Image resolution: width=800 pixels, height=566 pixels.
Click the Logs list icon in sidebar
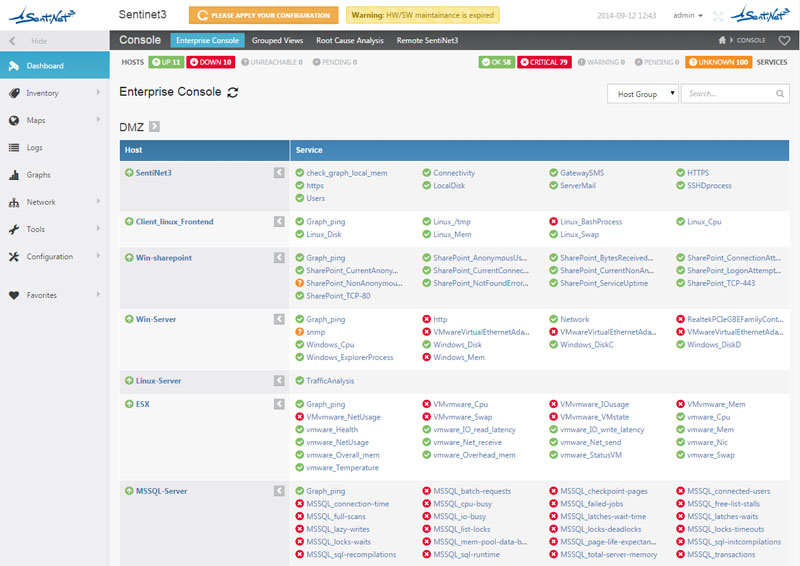pyautogui.click(x=14, y=147)
